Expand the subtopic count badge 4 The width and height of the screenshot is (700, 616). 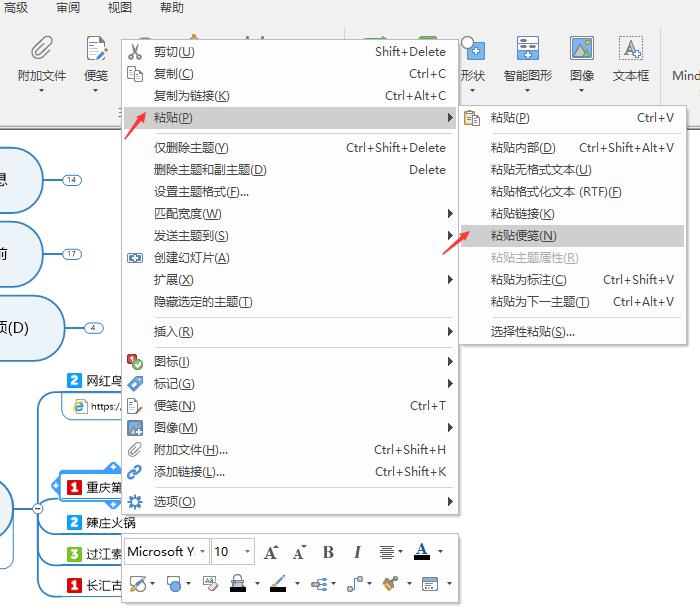(93, 328)
